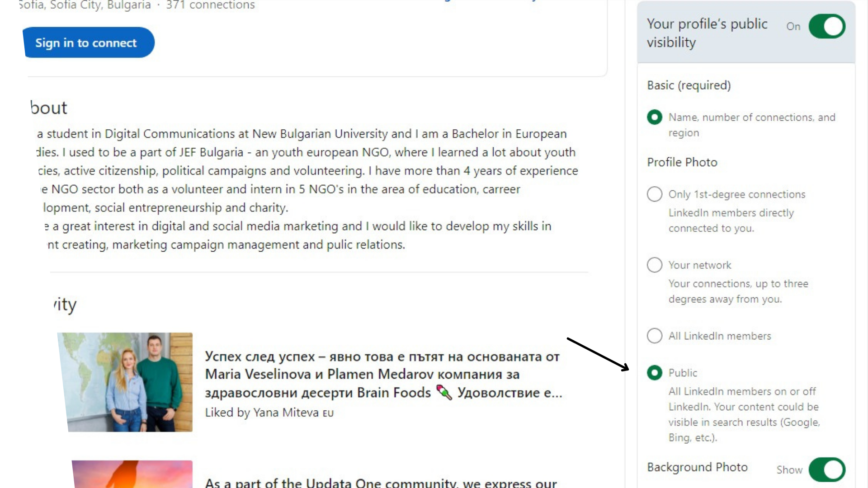Click Public option label text
Viewport: 868px width, 488px height.
[x=683, y=373]
